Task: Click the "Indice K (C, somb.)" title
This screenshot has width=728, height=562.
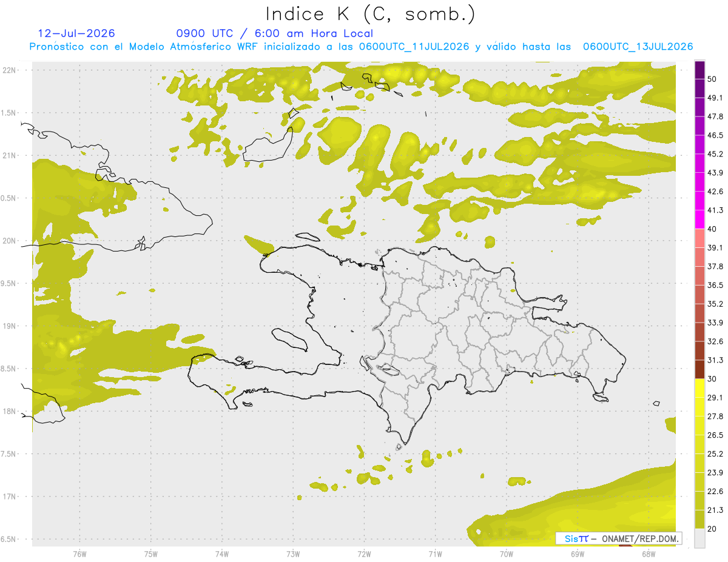Action: (371, 15)
